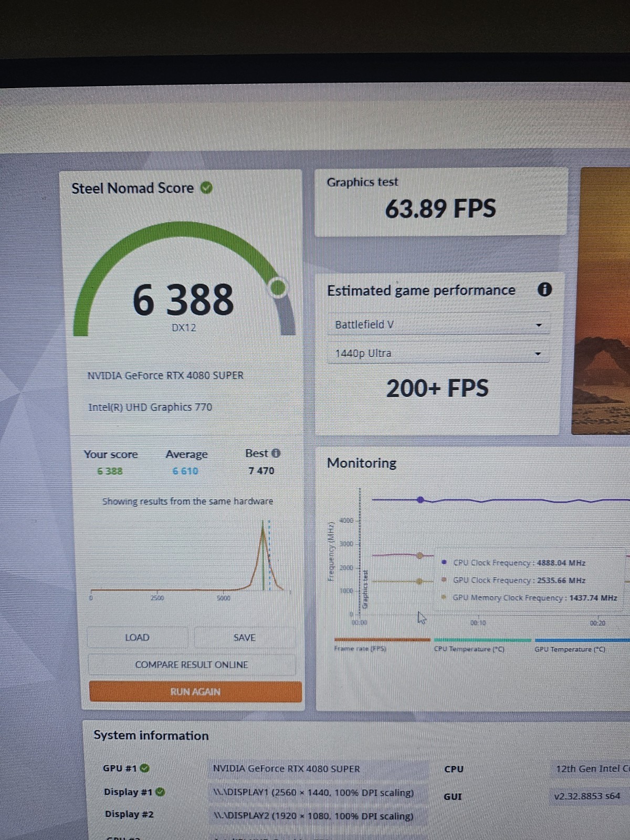The width and height of the screenshot is (630, 840).
Task: Click the DISPLAY2 1920 × 1080 entry
Action: pyautogui.click(x=313, y=816)
